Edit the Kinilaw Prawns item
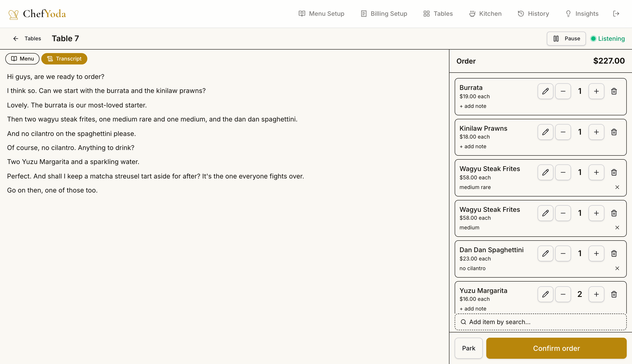The width and height of the screenshot is (632, 364). tap(546, 132)
